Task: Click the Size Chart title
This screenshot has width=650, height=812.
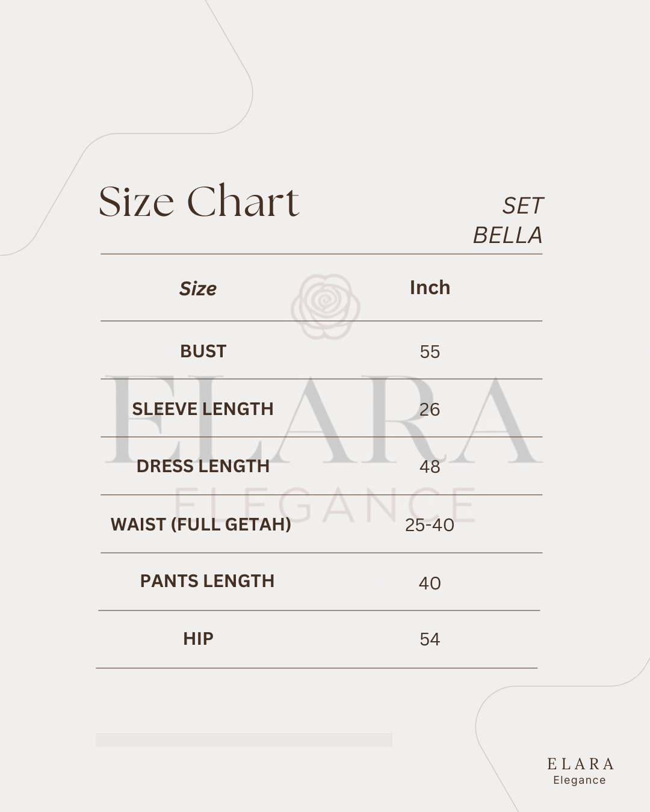Action: 199,201
